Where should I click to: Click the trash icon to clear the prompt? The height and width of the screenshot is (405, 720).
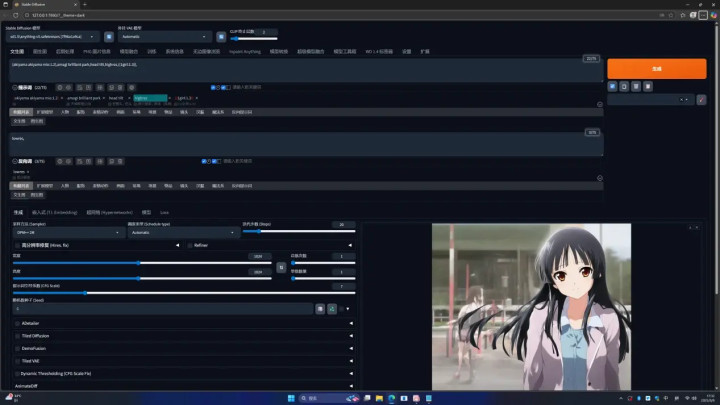(636, 86)
